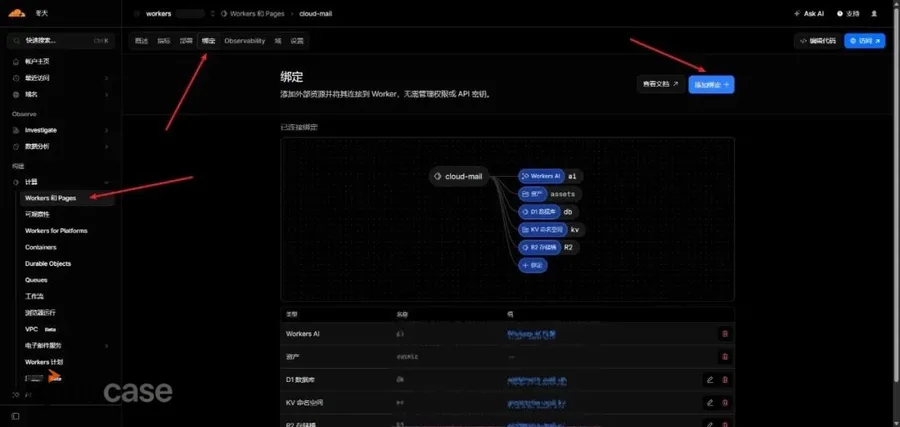
Task: Click the AI sidebar section icon
Action: point(16,395)
